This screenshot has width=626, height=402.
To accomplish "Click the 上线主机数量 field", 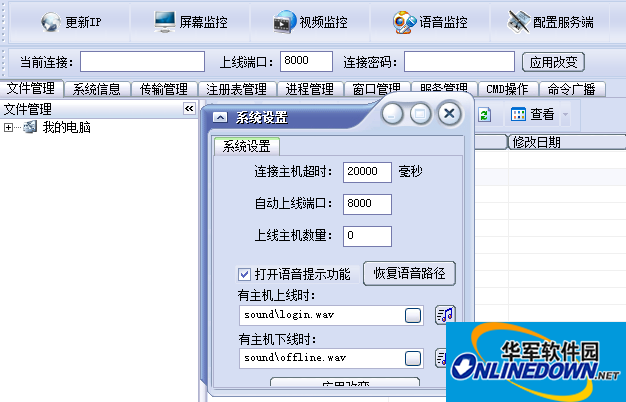I will 367,236.
